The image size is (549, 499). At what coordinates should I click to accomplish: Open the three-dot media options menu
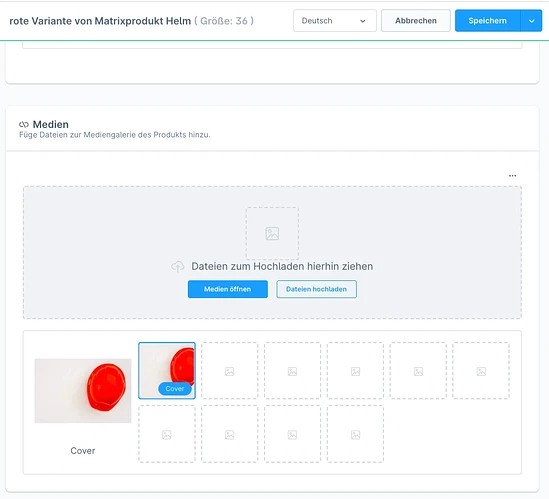tap(512, 176)
